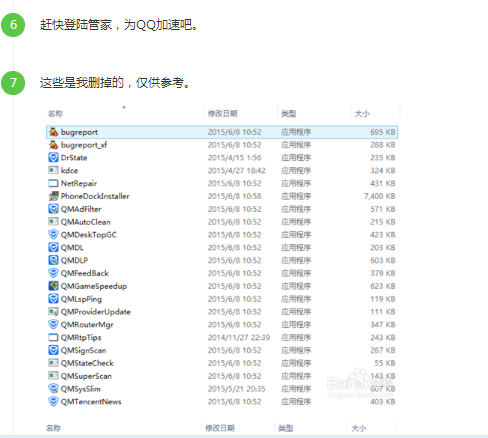
Task: Select the NetRepair file name
Action: pos(79,183)
